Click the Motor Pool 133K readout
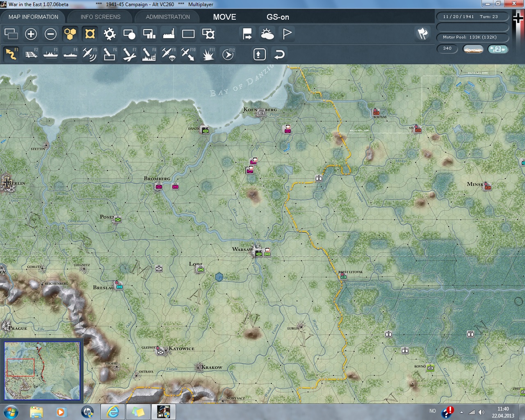 point(472,37)
